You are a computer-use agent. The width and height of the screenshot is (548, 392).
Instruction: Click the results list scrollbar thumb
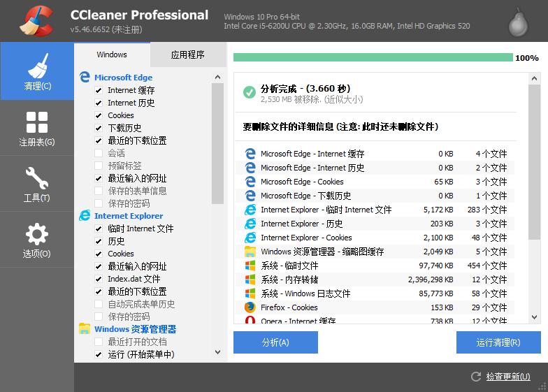tap(534, 162)
